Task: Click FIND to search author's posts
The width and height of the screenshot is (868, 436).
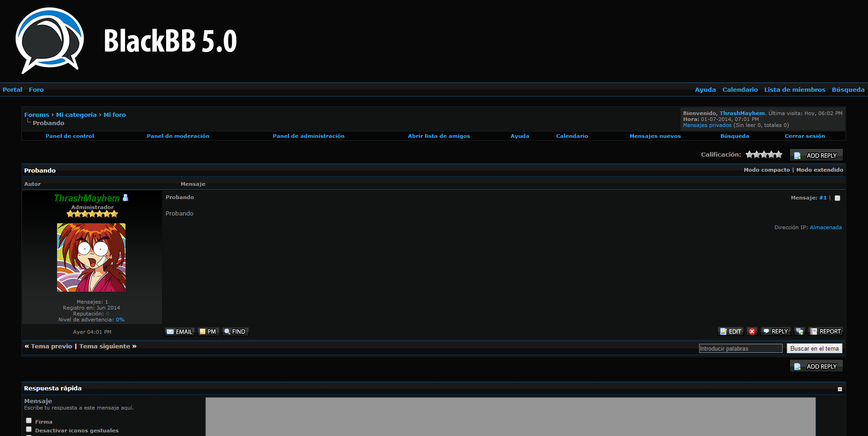Action: coord(235,332)
